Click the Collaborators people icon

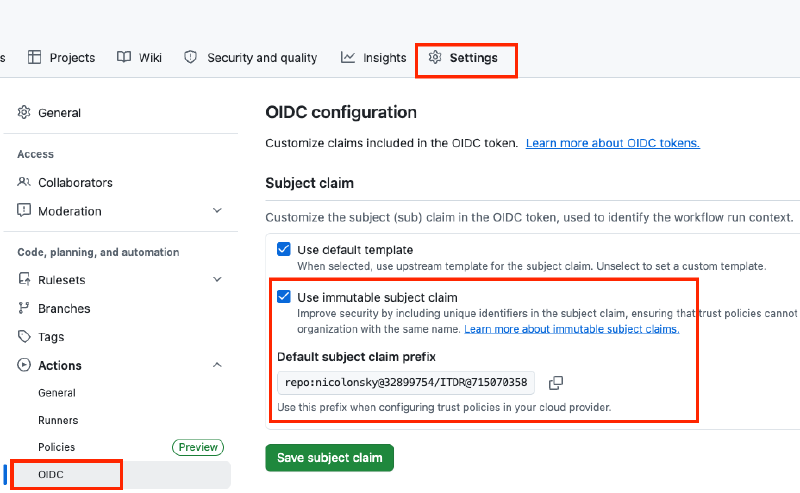[24, 182]
